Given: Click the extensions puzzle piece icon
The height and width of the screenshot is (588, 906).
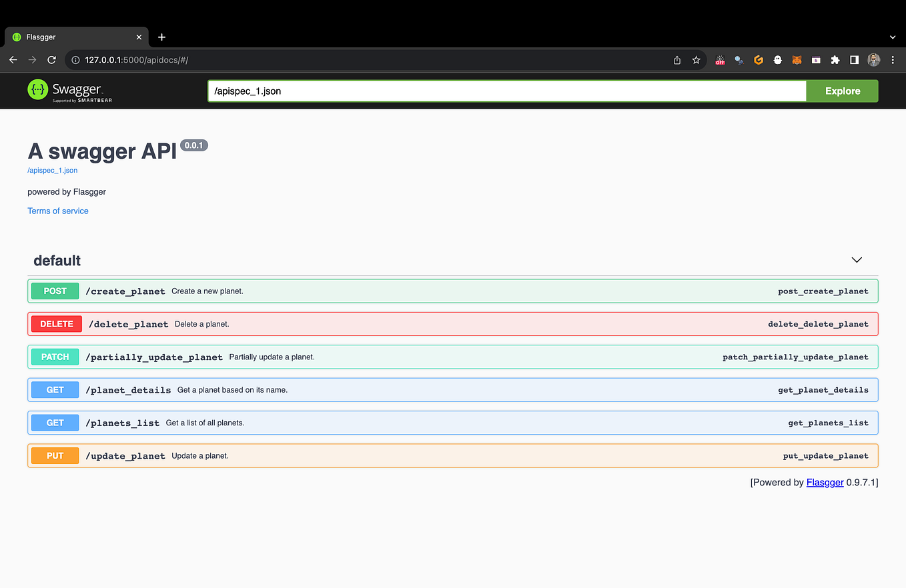Looking at the screenshot, I should point(835,60).
